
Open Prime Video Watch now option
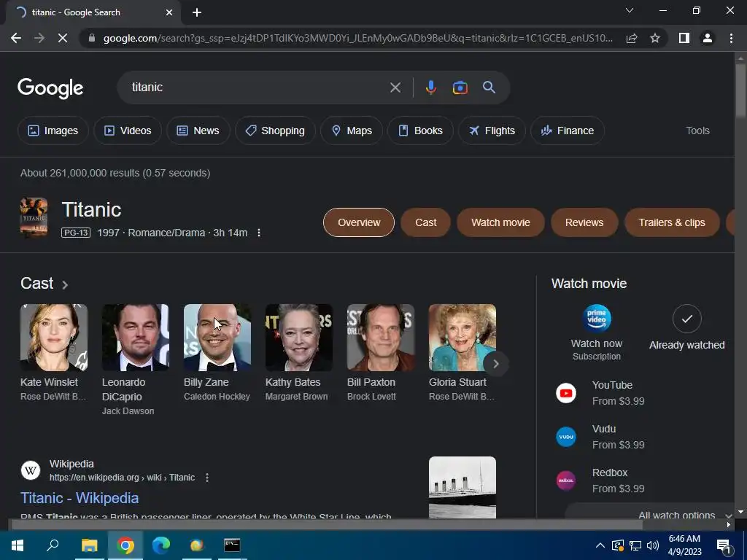click(597, 332)
